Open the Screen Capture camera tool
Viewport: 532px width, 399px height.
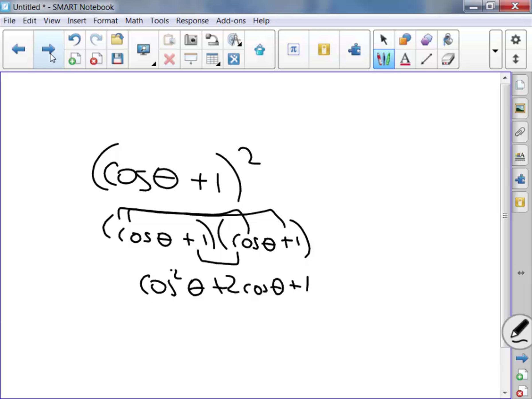(191, 40)
